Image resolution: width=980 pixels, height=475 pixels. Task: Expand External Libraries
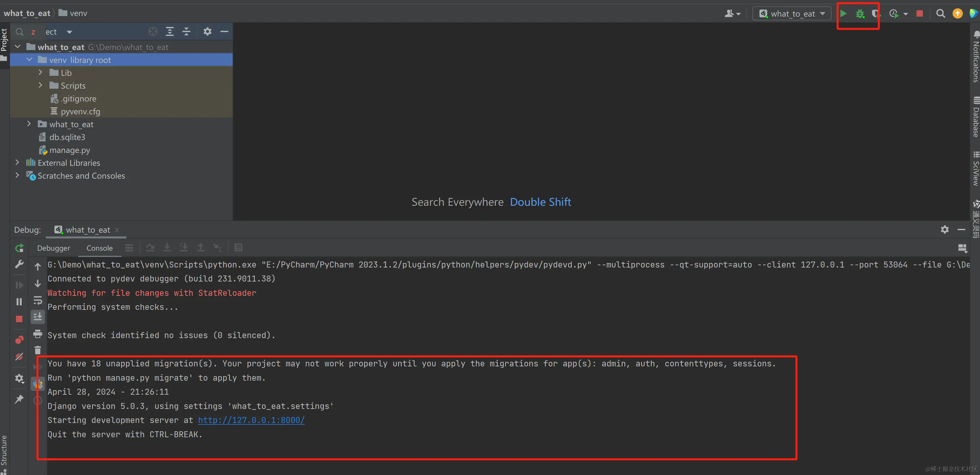17,162
